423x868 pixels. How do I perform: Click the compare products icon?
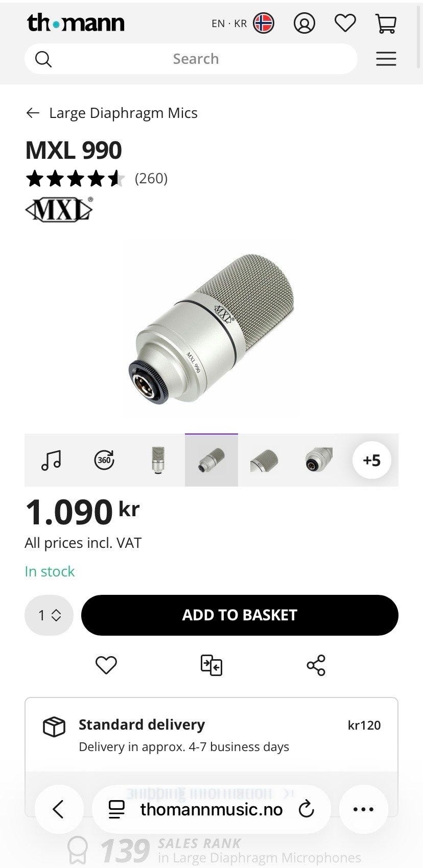tap(212, 665)
